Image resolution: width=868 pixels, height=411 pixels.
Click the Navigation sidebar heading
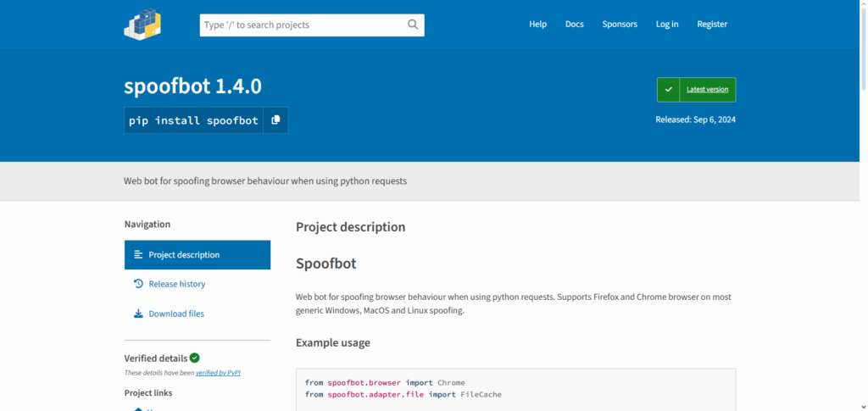[x=147, y=224]
